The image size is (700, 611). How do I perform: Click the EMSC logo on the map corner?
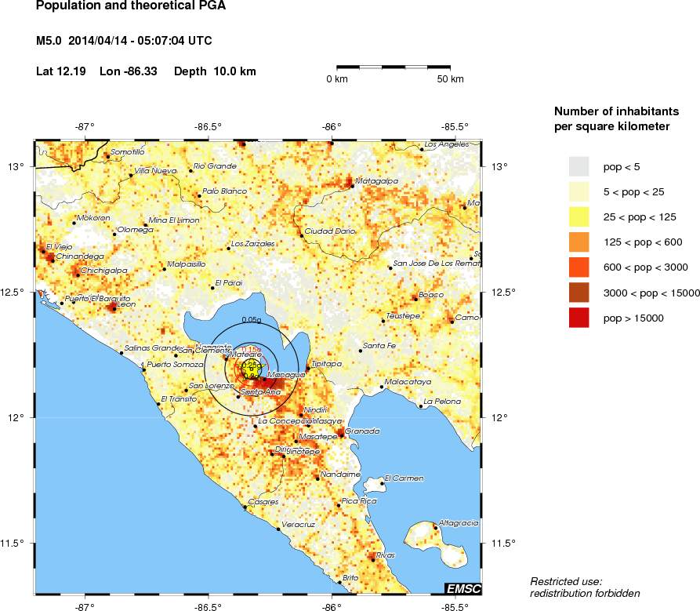coord(462,588)
